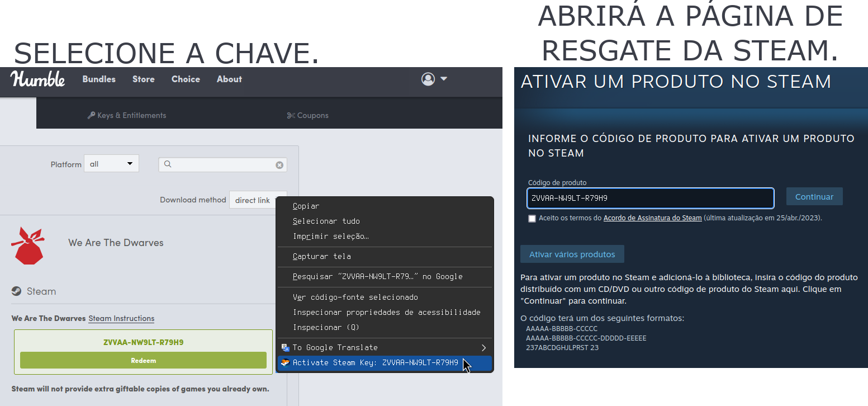Choose Inspecionar propriedades de acessibilidade
The image size is (868, 406).
tap(385, 312)
